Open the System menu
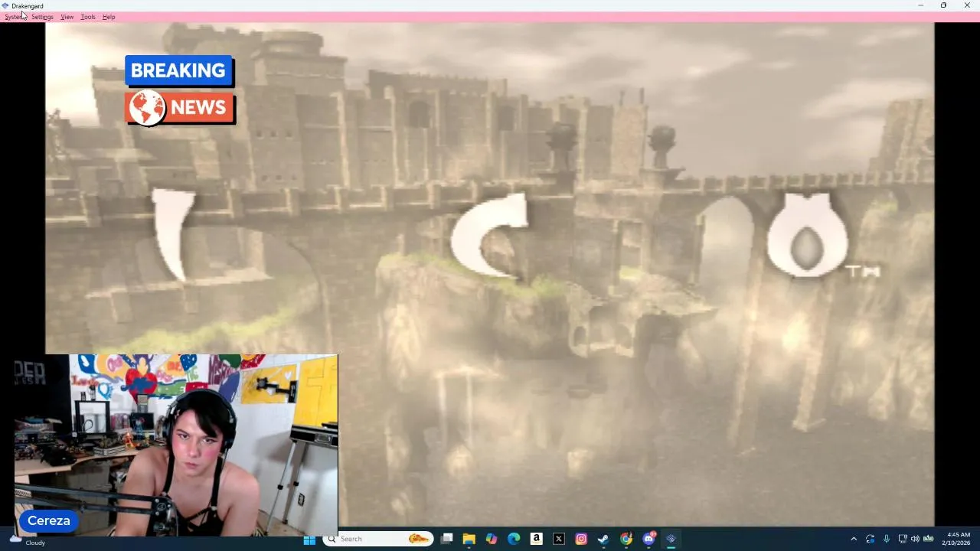Viewport: 980px width, 551px height. click(x=15, y=17)
